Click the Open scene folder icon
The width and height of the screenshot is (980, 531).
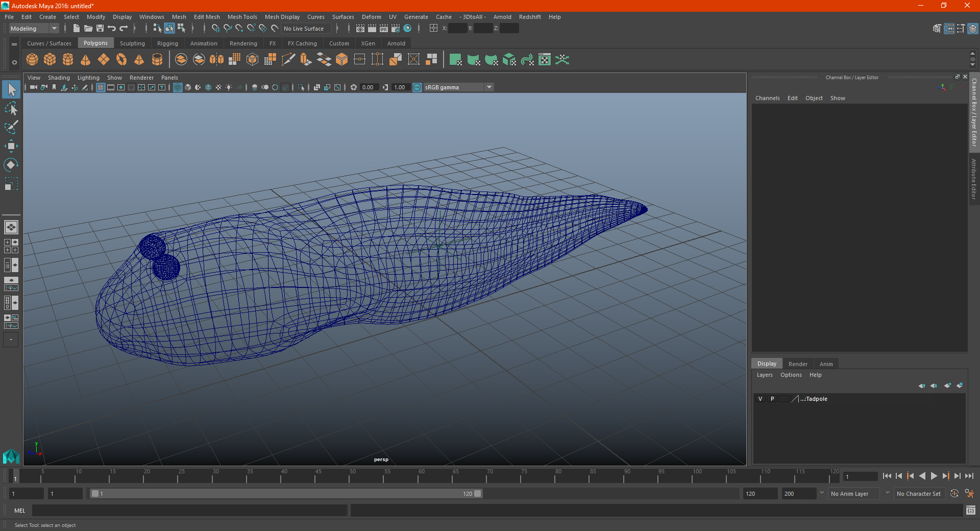(88, 29)
